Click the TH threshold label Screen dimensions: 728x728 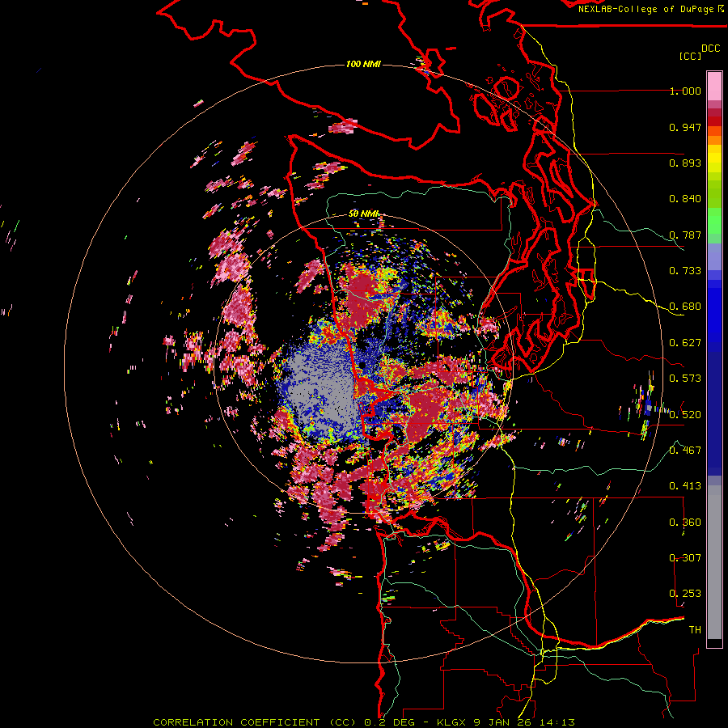(695, 629)
